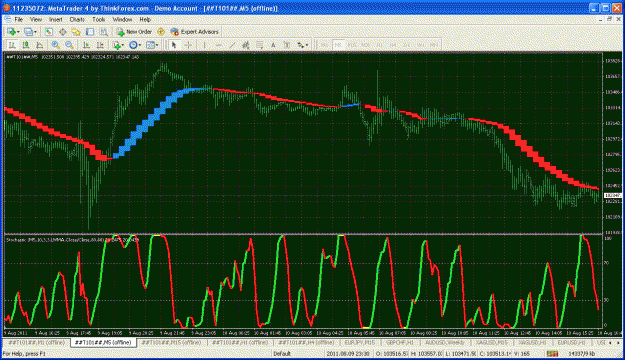Screen dimensions: 625x360
Task: Open the File menu
Action: pyautogui.click(x=18, y=19)
